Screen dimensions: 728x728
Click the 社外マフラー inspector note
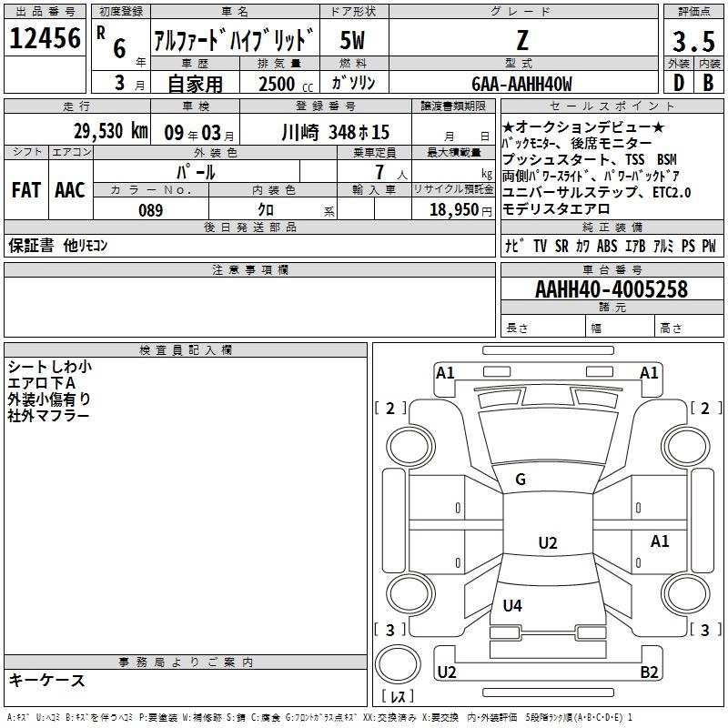[49, 415]
